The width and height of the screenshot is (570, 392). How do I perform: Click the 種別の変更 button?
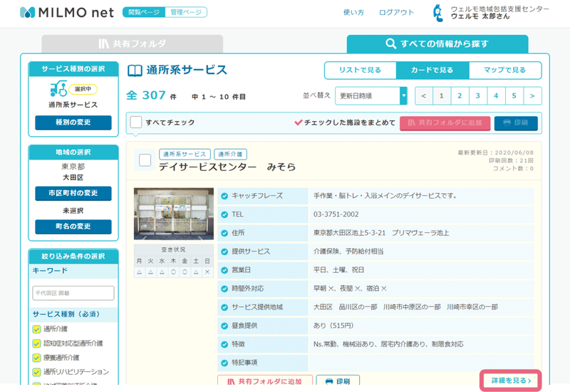coord(73,123)
